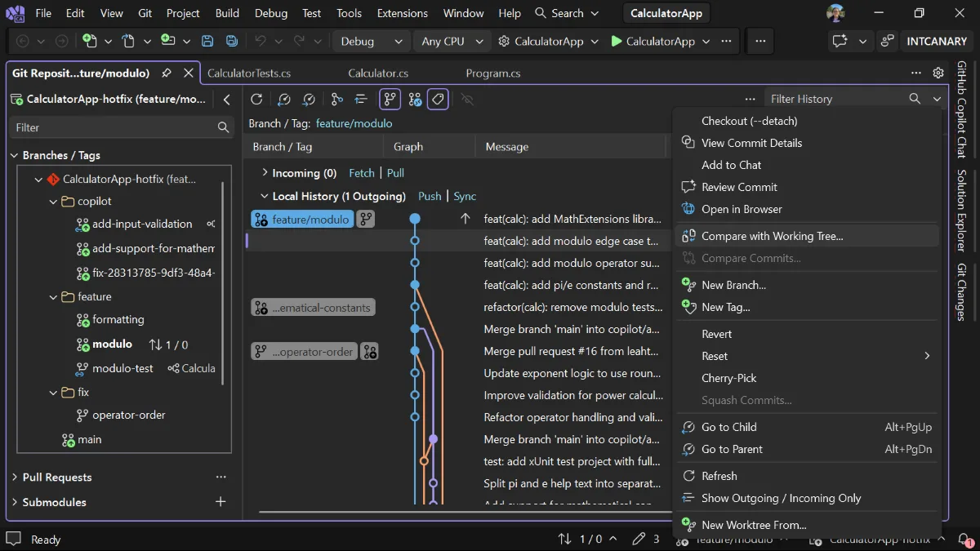Viewport: 980px width, 551px height.
Task: Click the Open File icon in main toolbar
Action: 129,42
